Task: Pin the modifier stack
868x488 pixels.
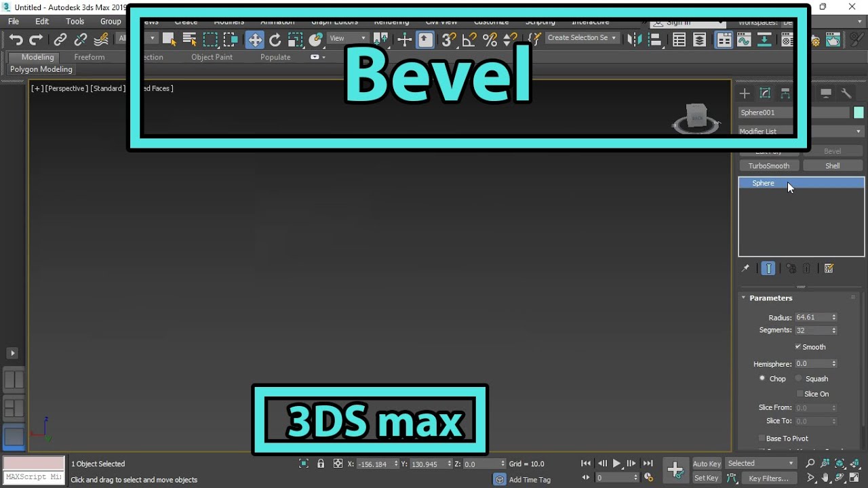Action: coord(745,268)
